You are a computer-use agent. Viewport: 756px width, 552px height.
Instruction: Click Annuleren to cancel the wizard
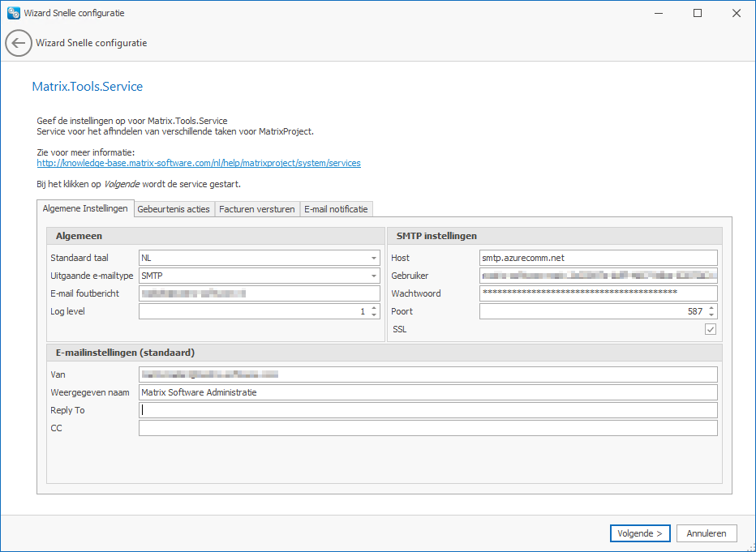pos(707,533)
